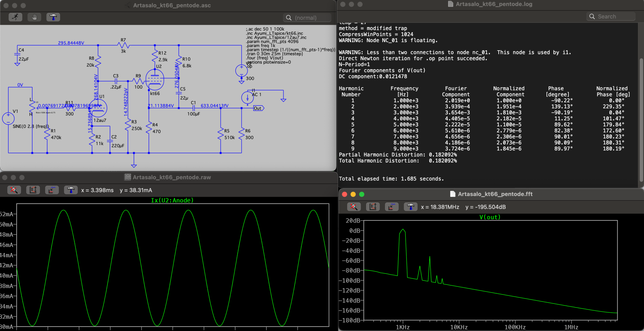Click the .four {freq} V(out) directive

coord(265,58)
